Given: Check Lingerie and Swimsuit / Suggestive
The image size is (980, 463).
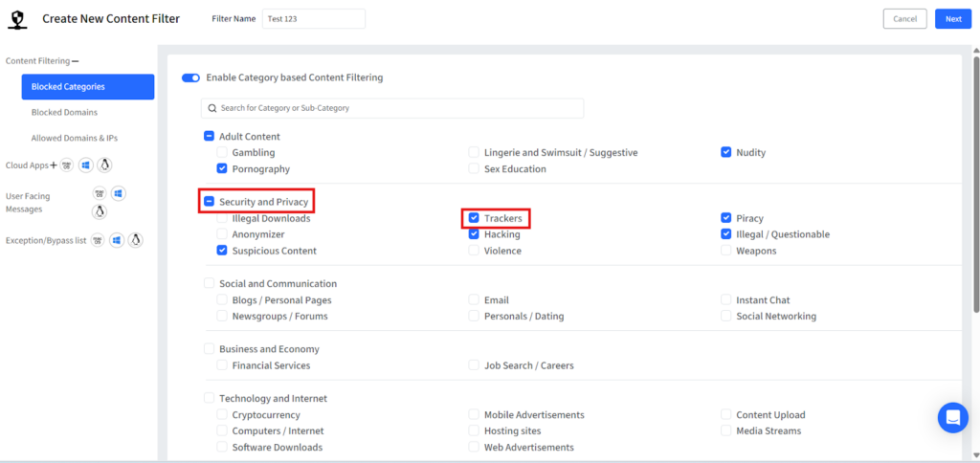Looking at the screenshot, I should (474, 152).
